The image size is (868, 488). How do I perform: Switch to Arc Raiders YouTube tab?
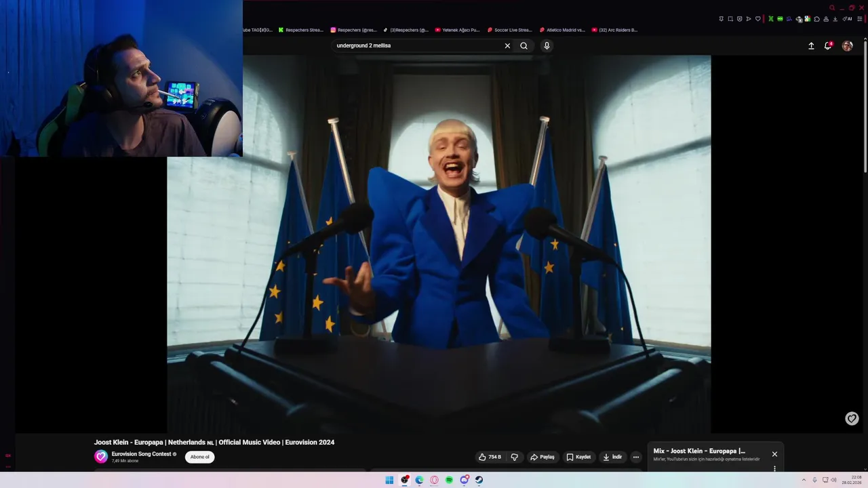pyautogui.click(x=614, y=30)
